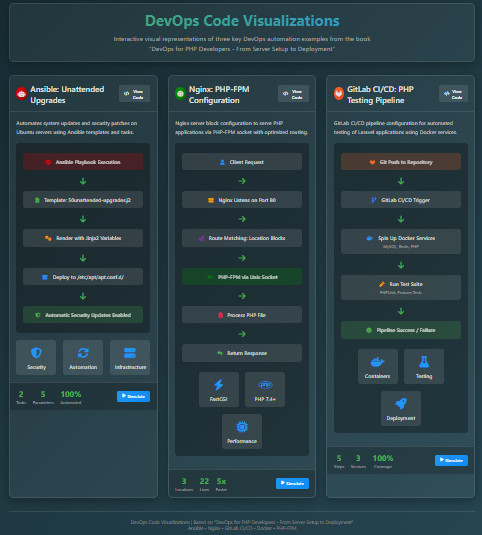482x535 pixels.
Task: Select the Infrastructure server tile
Action: [x=130, y=357]
